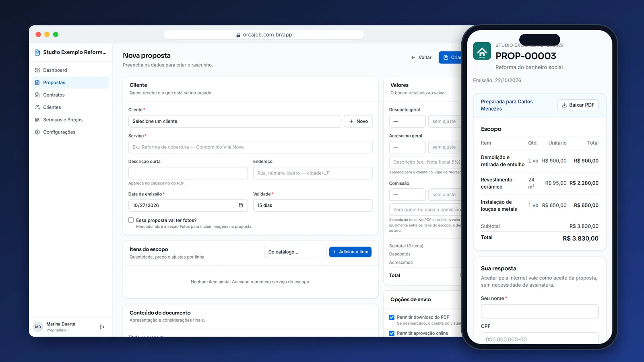Open the Acréscimo geral type selector

(407, 147)
